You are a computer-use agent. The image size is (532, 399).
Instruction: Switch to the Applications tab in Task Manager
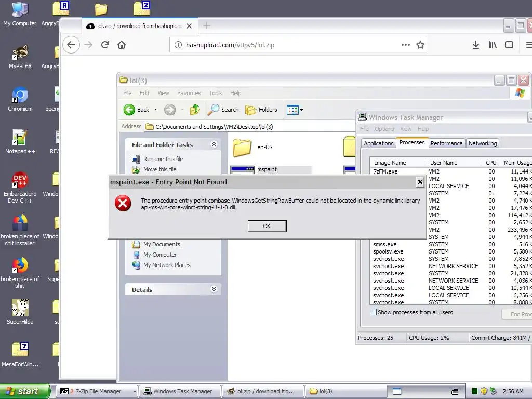(379, 143)
